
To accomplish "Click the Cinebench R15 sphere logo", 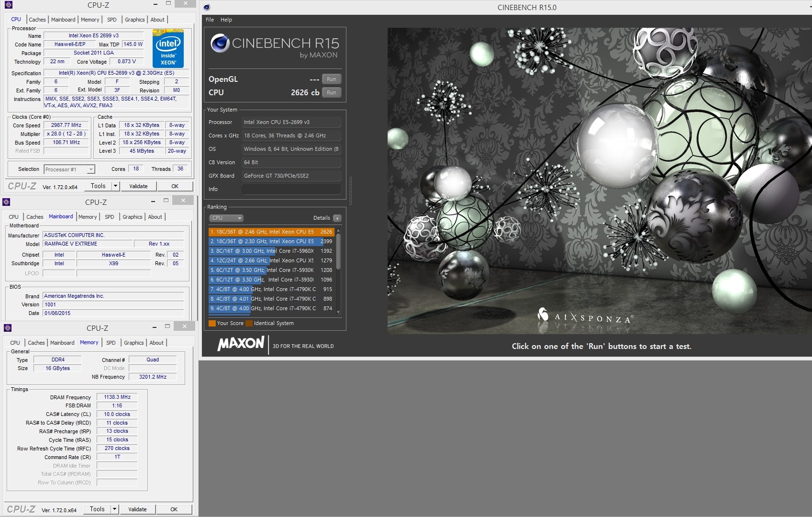I will coord(220,44).
